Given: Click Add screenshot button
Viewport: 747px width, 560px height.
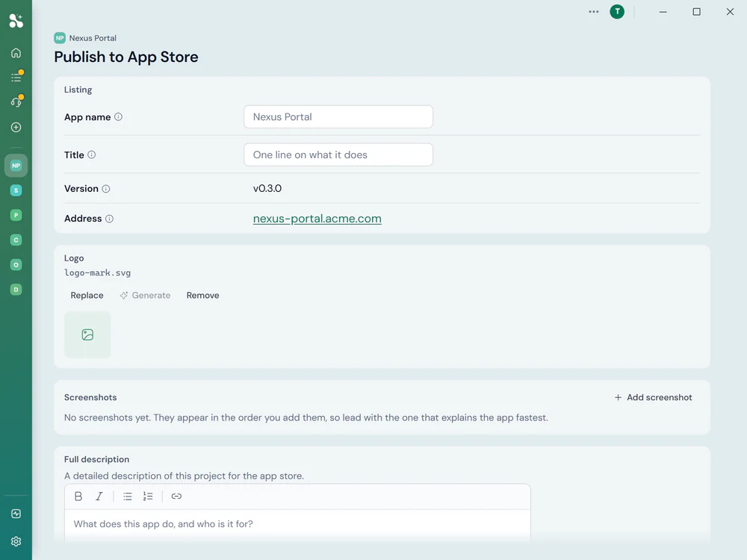Looking at the screenshot, I should click(653, 397).
